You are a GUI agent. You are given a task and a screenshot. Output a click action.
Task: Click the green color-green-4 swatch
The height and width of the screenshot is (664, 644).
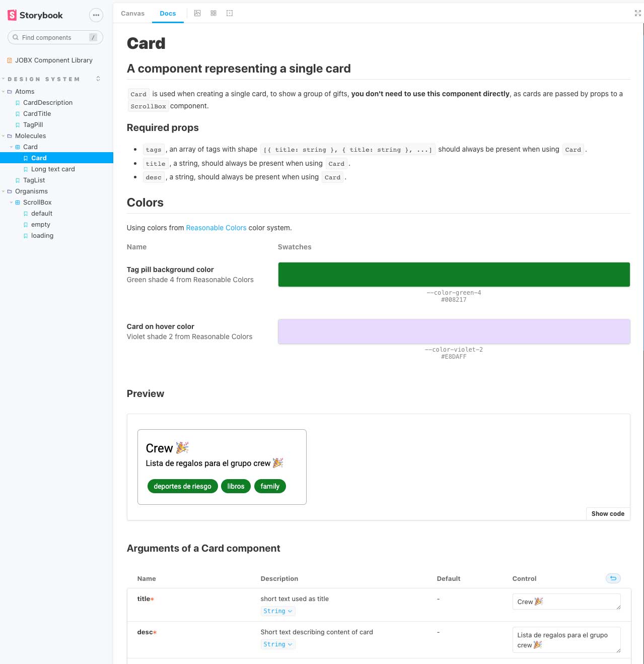[454, 274]
